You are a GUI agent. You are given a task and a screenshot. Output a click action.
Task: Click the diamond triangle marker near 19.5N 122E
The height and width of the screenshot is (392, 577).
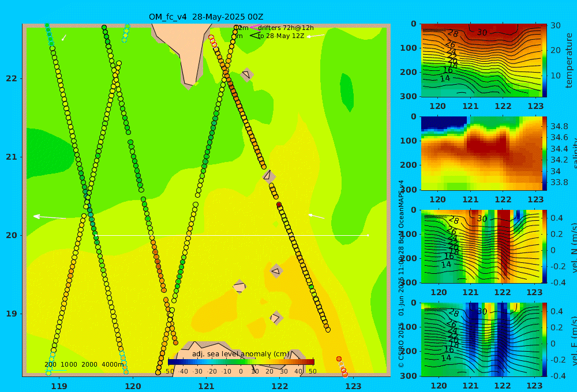point(276,271)
